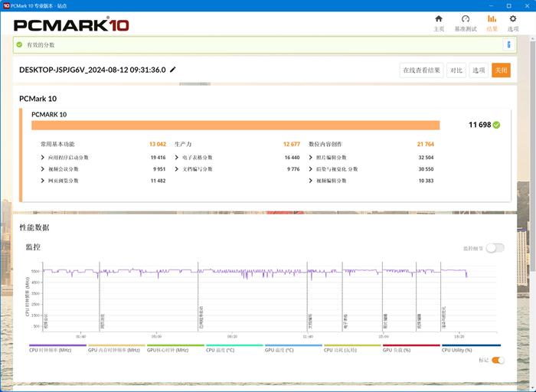Toggle the monitoring details (监控细节) switch

click(495, 248)
